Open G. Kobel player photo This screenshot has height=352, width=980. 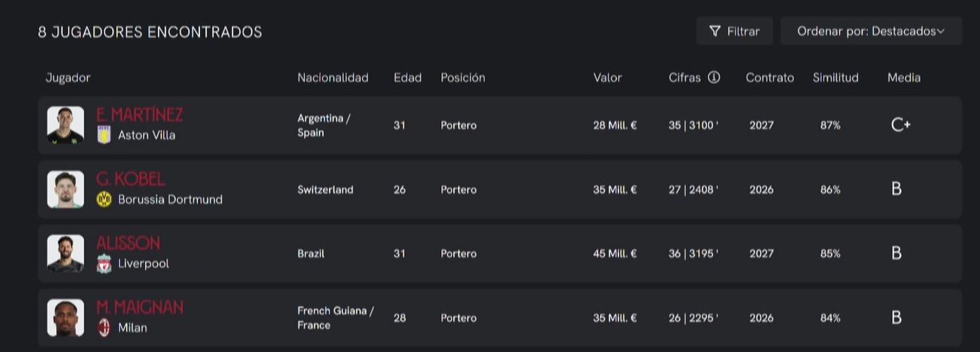tap(66, 189)
